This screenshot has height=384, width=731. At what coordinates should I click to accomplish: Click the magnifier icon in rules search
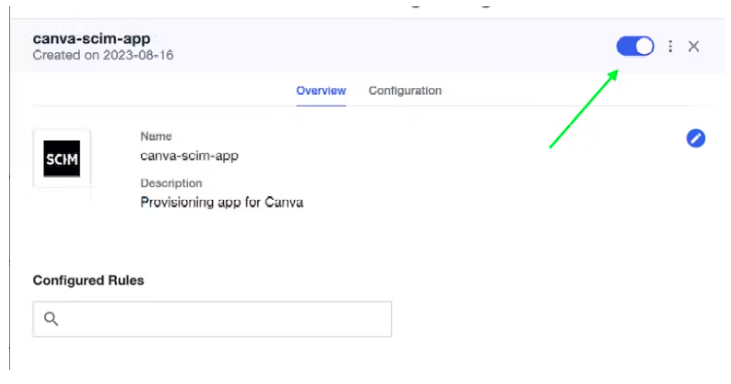tap(51, 319)
